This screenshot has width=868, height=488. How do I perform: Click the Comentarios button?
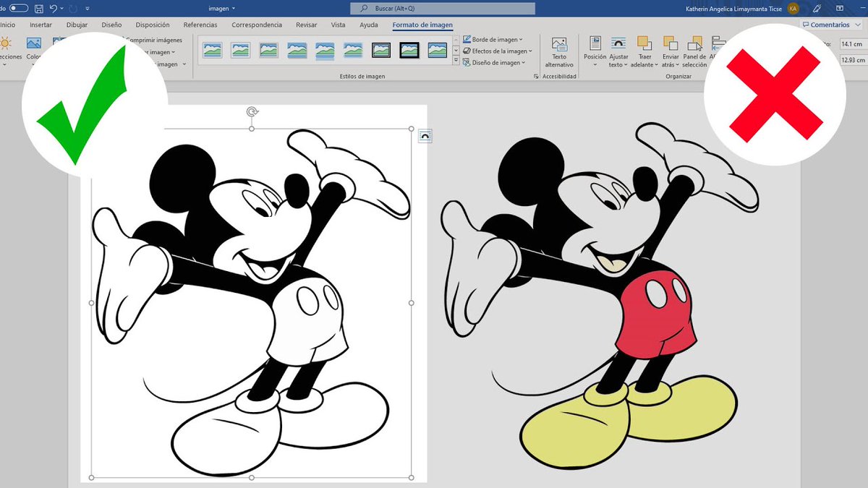(x=830, y=25)
